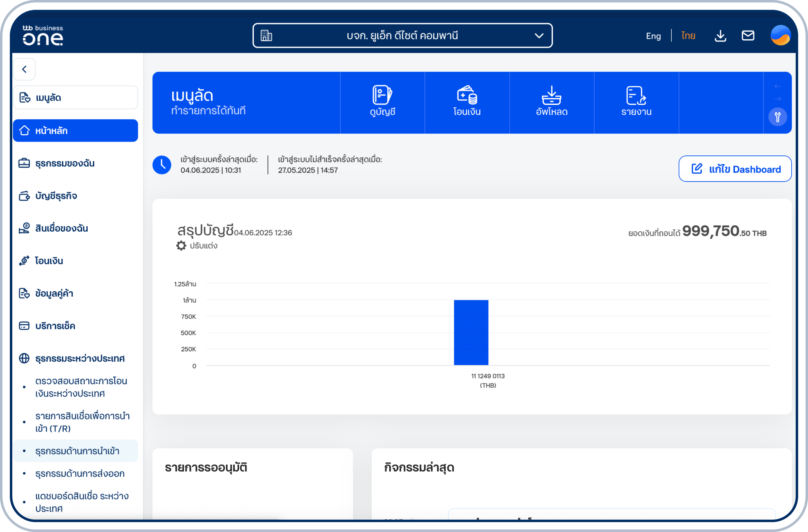Click the clock login history icon
The image size is (808, 532).
point(162,165)
